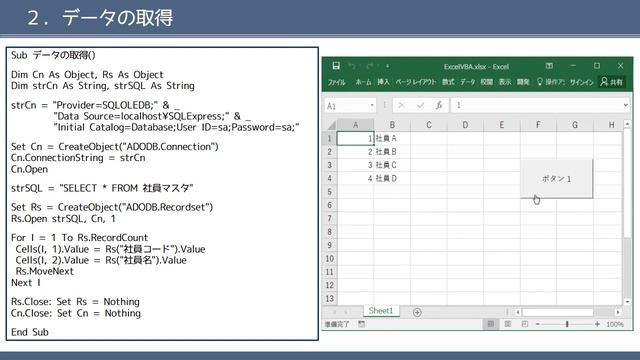640x360 pixels.
Task: Select cell A1 with value 1
Action: pos(356,138)
